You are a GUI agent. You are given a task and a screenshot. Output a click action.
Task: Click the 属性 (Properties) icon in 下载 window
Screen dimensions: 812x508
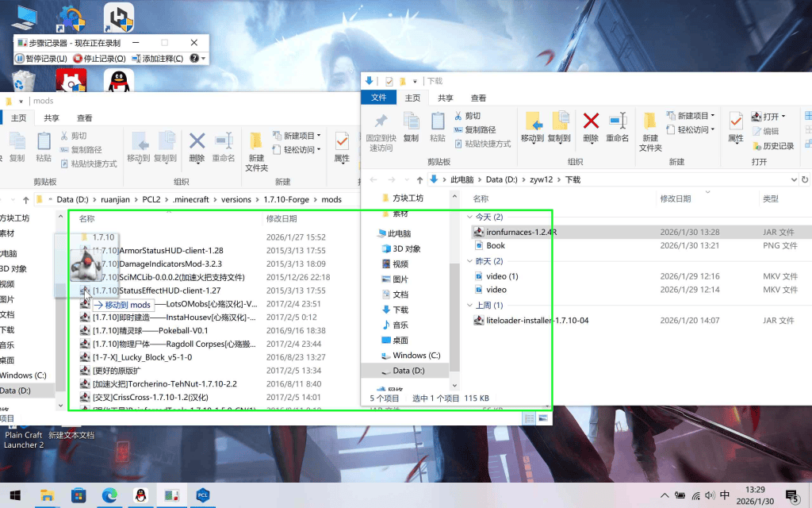point(736,125)
